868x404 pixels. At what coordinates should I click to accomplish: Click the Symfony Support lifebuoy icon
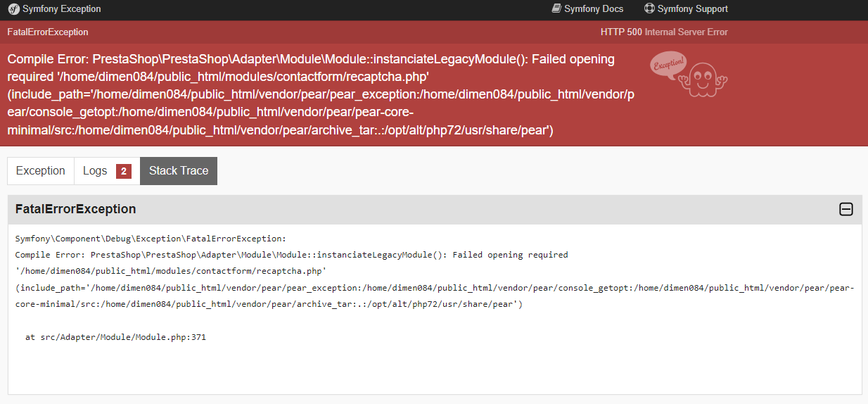(649, 8)
